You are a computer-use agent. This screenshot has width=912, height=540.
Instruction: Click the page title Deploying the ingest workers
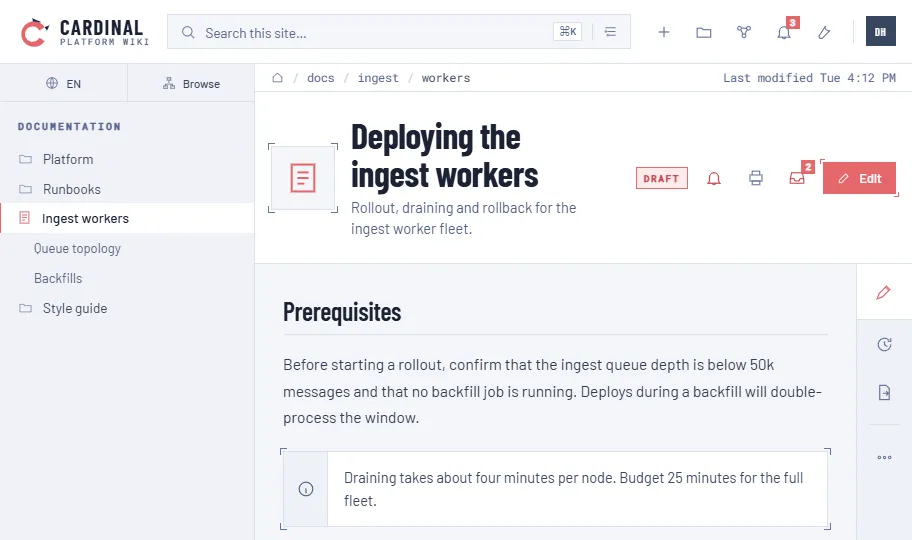tap(444, 156)
